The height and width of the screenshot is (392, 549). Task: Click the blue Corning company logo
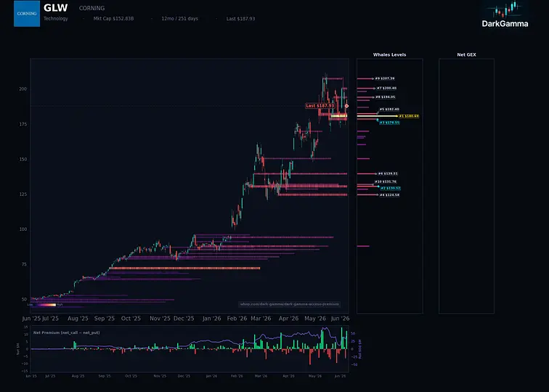(x=27, y=14)
